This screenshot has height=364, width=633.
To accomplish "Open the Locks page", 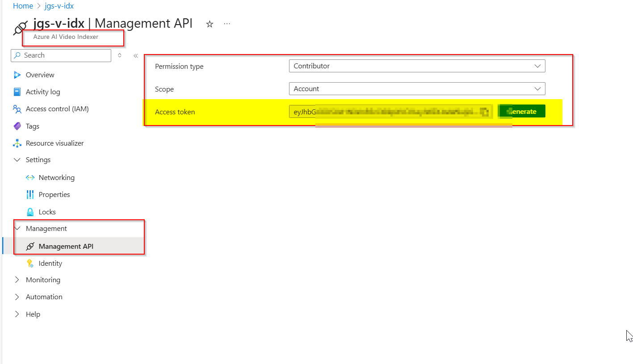I will point(47,212).
